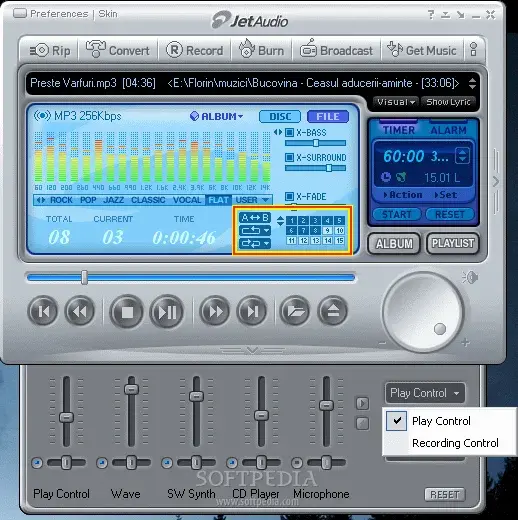Adjust the X-BASS level slider
The width and height of the screenshot is (518, 520).
click(315, 143)
